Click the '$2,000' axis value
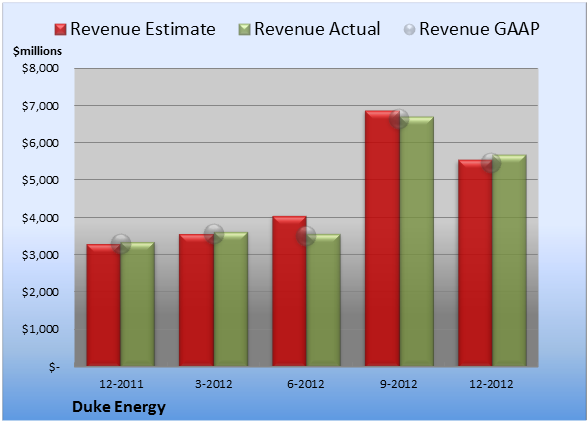This screenshot has height=422, width=588. click(40, 292)
